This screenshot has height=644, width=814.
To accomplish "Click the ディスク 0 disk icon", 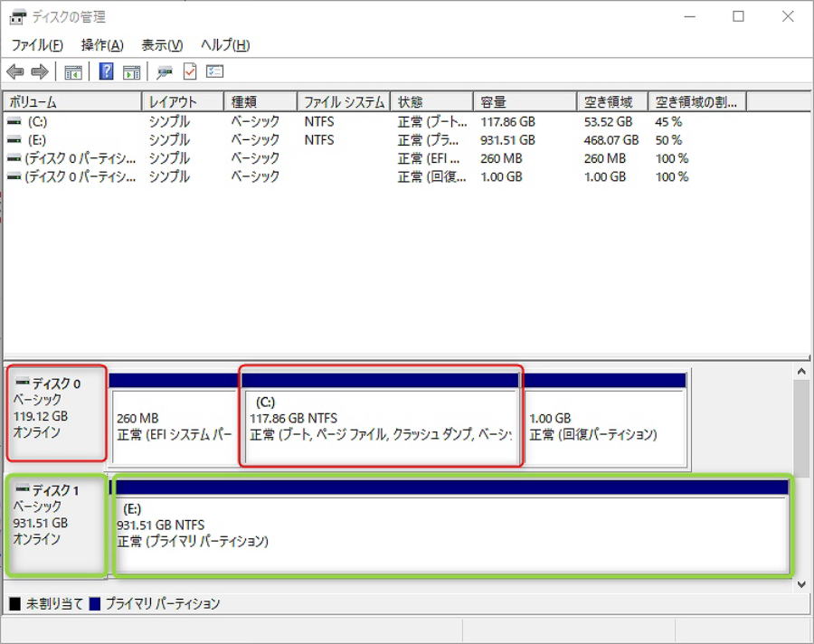I will point(23,383).
